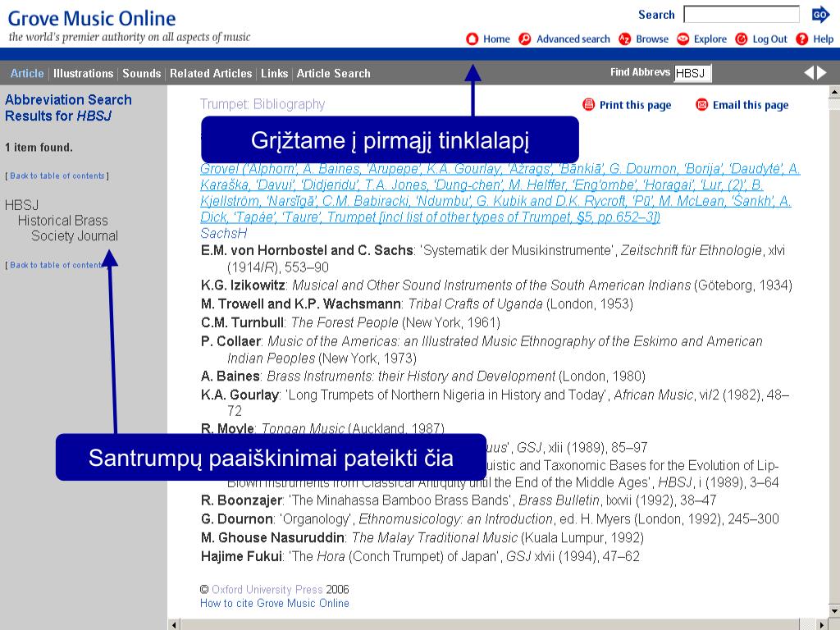This screenshot has width=840, height=630.
Task: Open the Sounds tab
Action: click(x=141, y=73)
